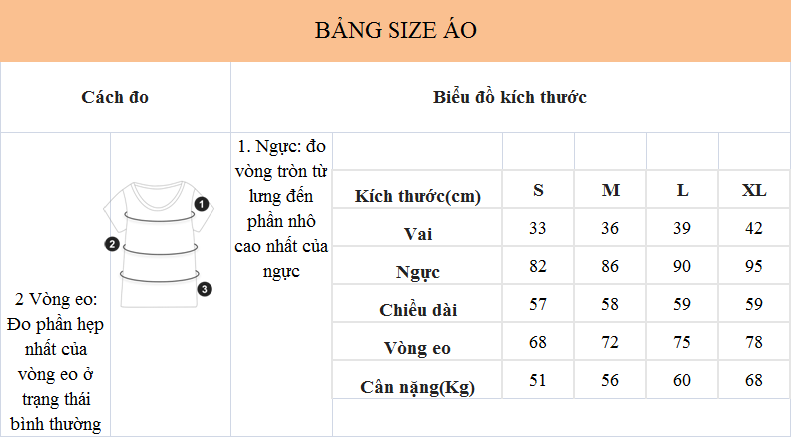Click the number 2 marker beside shirt
The height and width of the screenshot is (437, 791).
[x=113, y=245]
